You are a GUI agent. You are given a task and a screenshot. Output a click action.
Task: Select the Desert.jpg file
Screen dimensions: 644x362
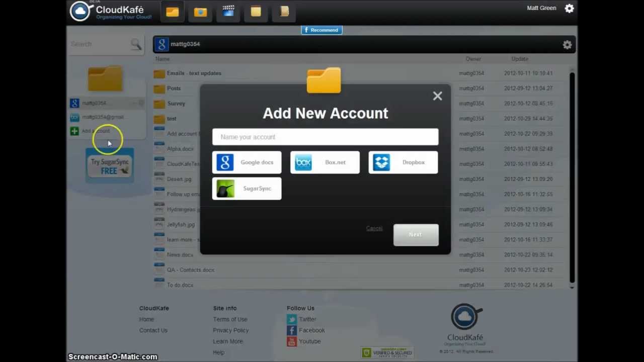pos(179,179)
